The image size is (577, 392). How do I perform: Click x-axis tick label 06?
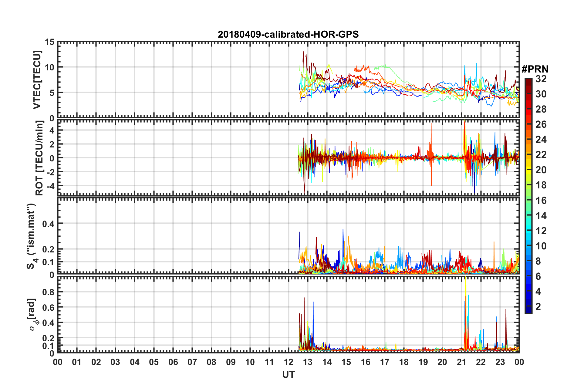(x=173, y=362)
